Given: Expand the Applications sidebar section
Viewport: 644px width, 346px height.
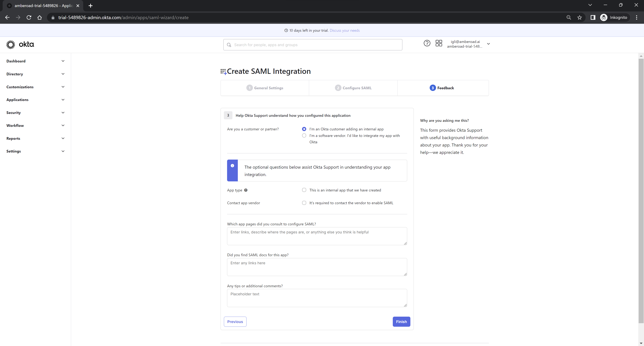Looking at the screenshot, I should [x=36, y=100].
